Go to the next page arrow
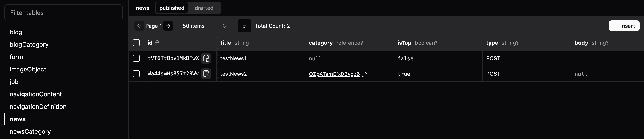 pos(168,26)
